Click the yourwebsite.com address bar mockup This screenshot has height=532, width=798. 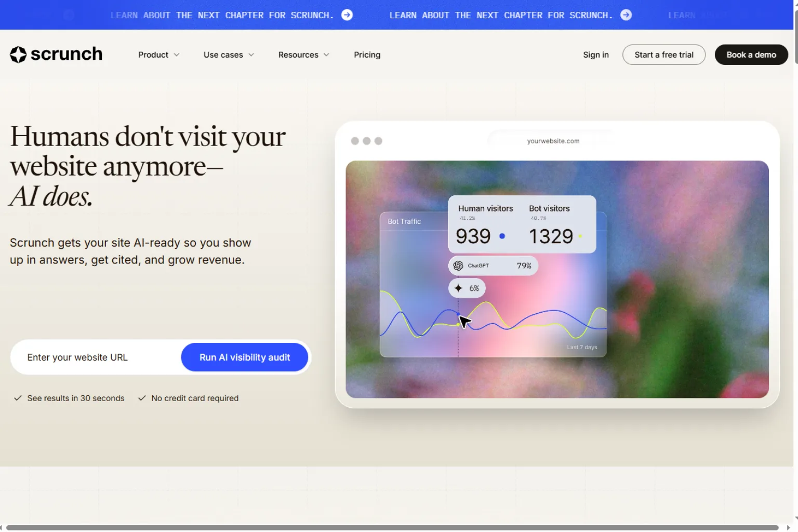tap(553, 141)
